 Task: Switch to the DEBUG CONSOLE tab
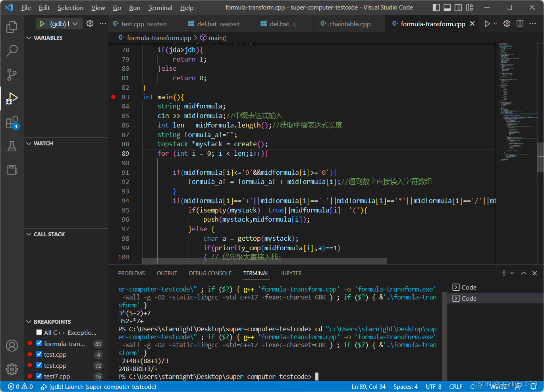[210, 273]
